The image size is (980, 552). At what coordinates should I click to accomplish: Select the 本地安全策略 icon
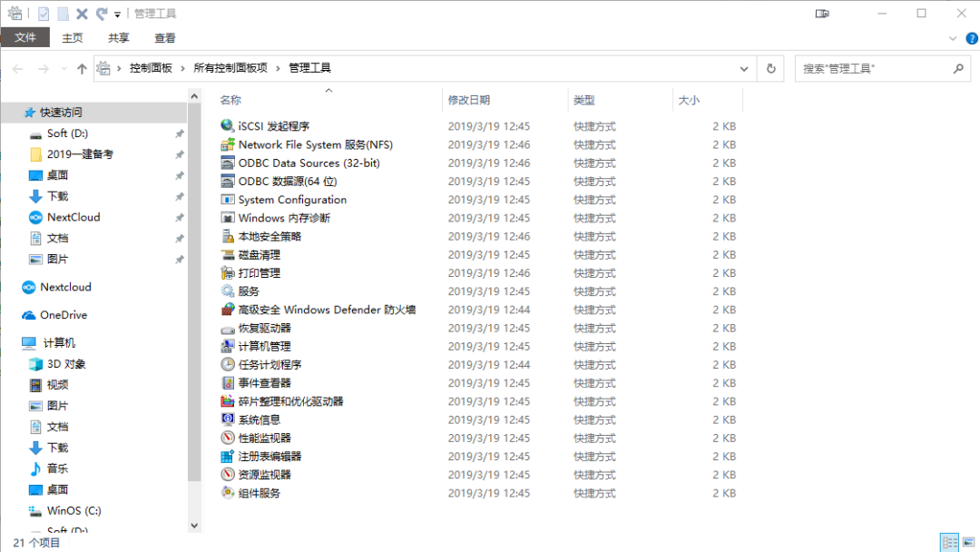[x=228, y=236]
